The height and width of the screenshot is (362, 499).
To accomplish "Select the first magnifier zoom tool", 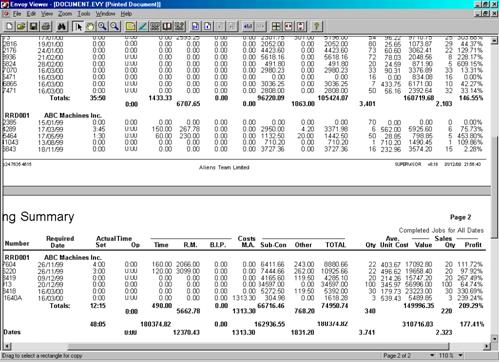I will [x=102, y=26].
